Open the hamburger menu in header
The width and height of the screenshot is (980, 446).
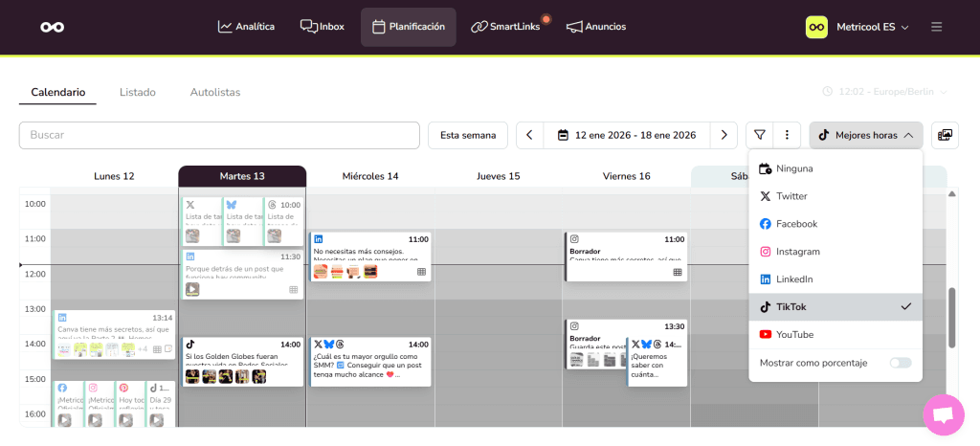936,27
